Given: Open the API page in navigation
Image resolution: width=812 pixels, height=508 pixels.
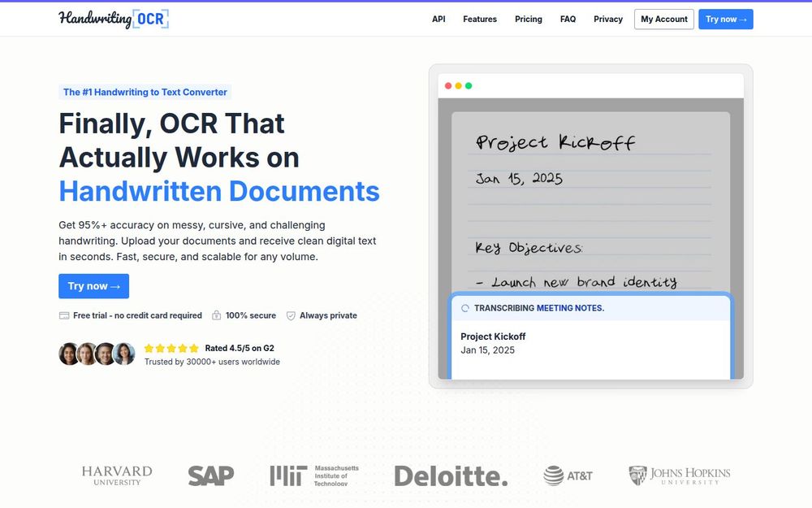Looking at the screenshot, I should 438,20.
